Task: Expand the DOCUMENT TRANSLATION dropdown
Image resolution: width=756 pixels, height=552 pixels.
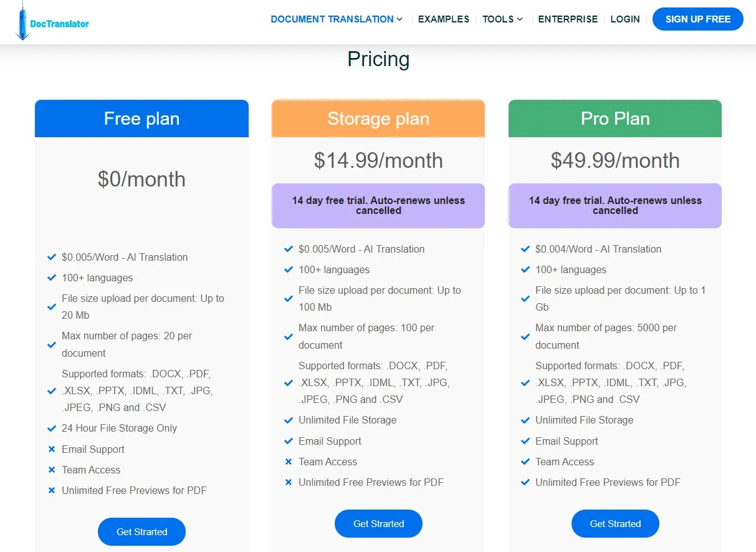Action: tap(337, 19)
